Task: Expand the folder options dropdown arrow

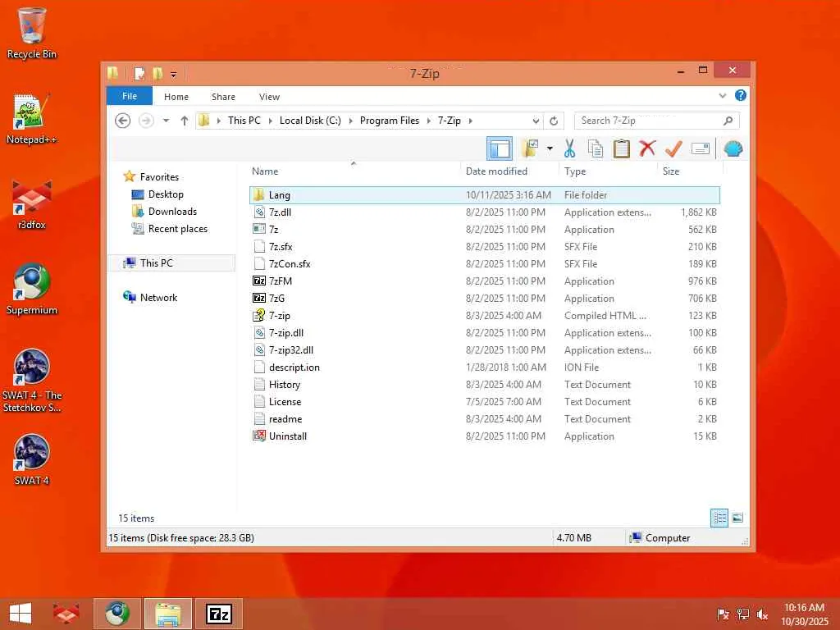Action: [x=550, y=148]
